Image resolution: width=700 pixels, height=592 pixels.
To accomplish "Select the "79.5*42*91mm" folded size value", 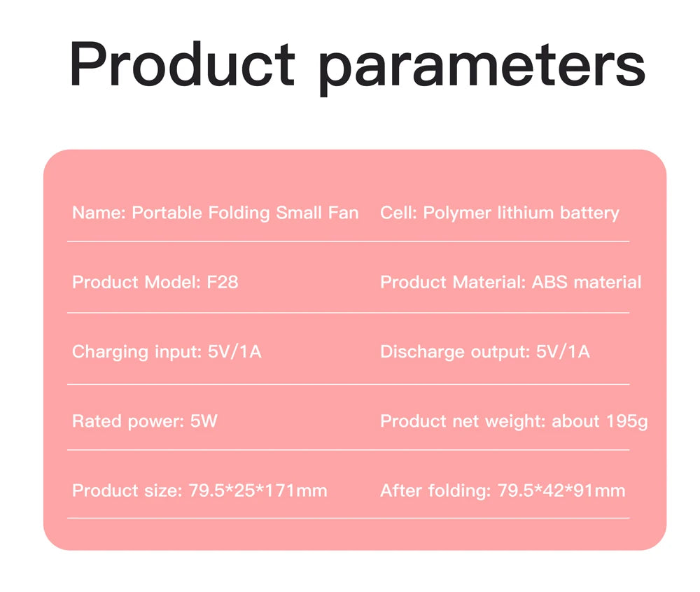I will point(561,491).
